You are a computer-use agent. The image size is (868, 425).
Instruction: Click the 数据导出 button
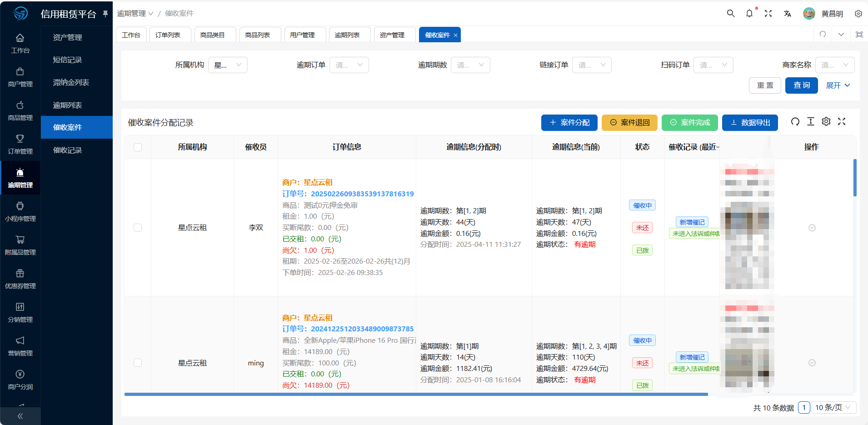tap(750, 123)
